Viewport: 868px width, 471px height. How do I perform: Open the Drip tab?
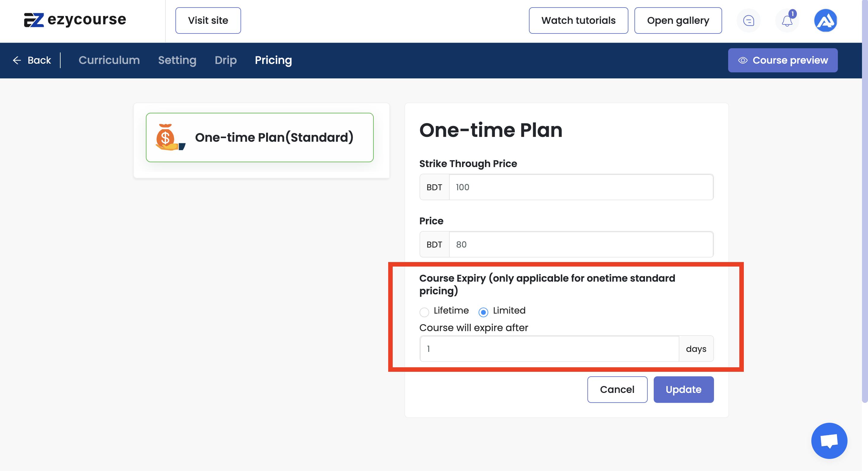pyautogui.click(x=225, y=60)
